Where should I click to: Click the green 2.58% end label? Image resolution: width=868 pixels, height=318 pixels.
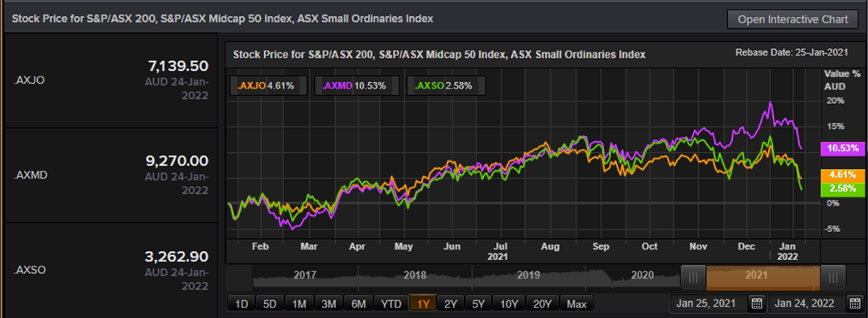(x=844, y=189)
